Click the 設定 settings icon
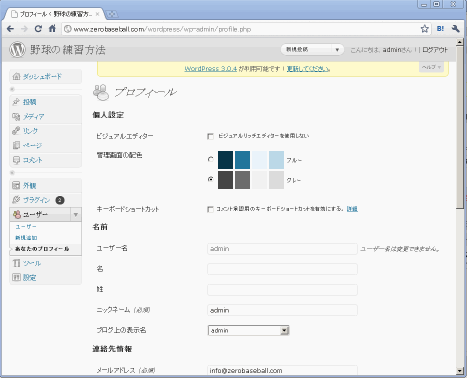Screen dimensions: 467x378 16,277
